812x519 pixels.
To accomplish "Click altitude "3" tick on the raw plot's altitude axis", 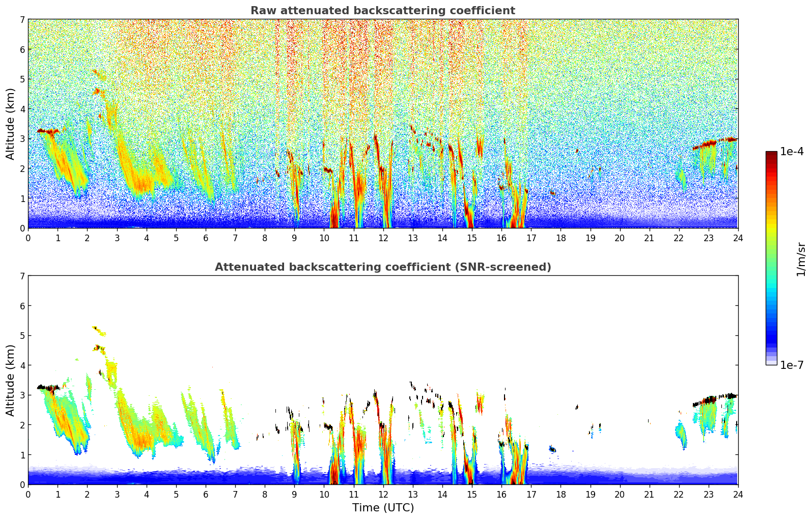I will pyautogui.click(x=22, y=139).
